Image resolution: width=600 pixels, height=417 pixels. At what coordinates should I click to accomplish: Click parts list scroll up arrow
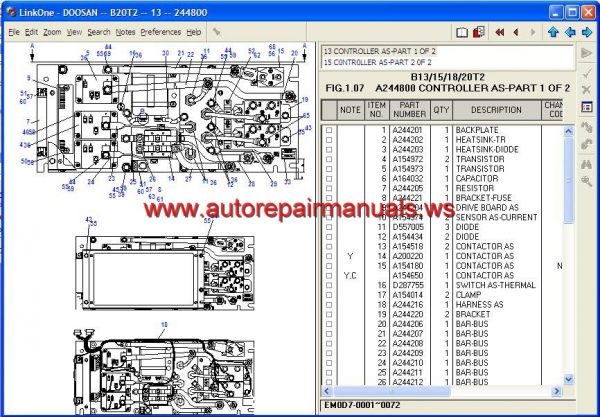(569, 131)
